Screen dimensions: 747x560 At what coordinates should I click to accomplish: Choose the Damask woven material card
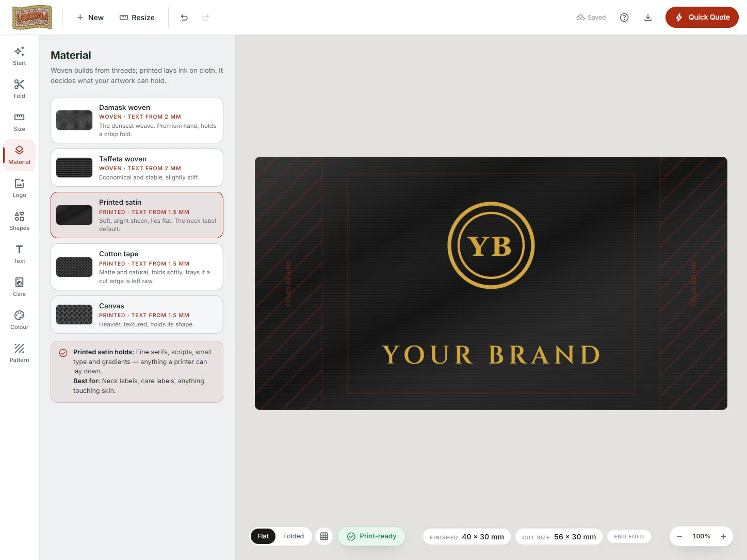coord(137,120)
